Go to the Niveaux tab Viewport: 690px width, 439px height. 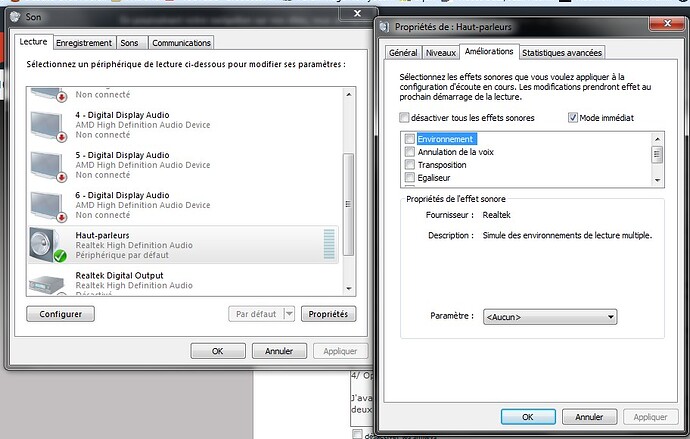(440, 52)
